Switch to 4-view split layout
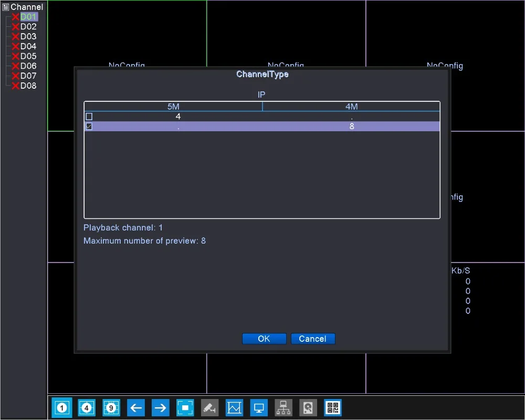525x420 pixels. click(87, 407)
